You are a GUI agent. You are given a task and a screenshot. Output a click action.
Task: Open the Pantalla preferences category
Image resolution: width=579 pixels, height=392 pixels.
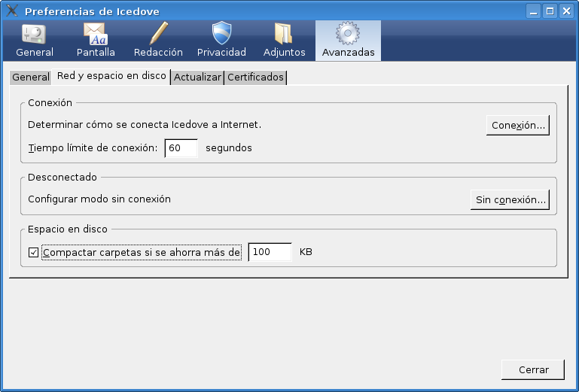point(96,41)
